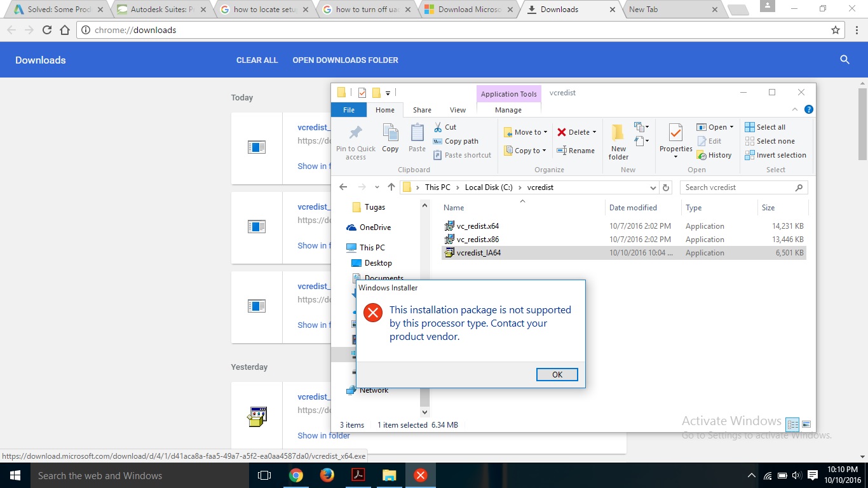Image resolution: width=868 pixels, height=488 pixels.
Task: Click Pin to Quick access in ribbon
Action: [355, 142]
